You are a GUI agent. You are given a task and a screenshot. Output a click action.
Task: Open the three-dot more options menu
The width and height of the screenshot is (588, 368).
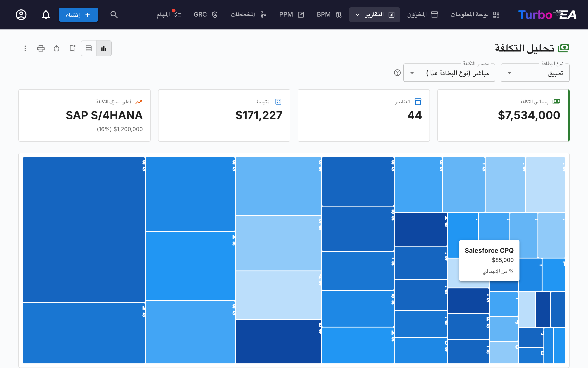(x=25, y=48)
